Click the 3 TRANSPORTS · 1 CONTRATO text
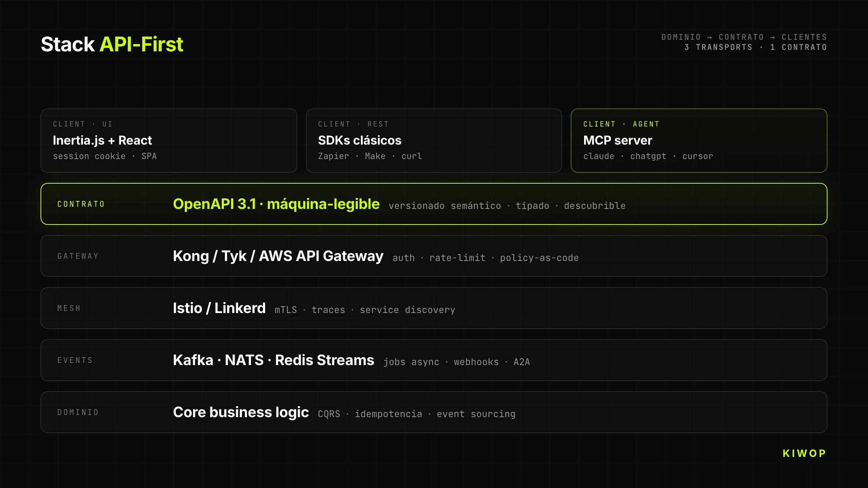Screen dimensions: 868x488 point(755,47)
